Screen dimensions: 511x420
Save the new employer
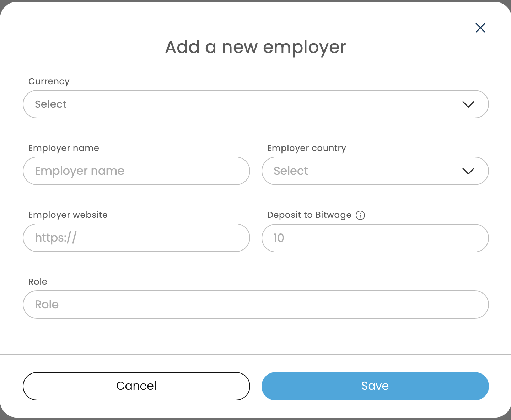pos(375,386)
